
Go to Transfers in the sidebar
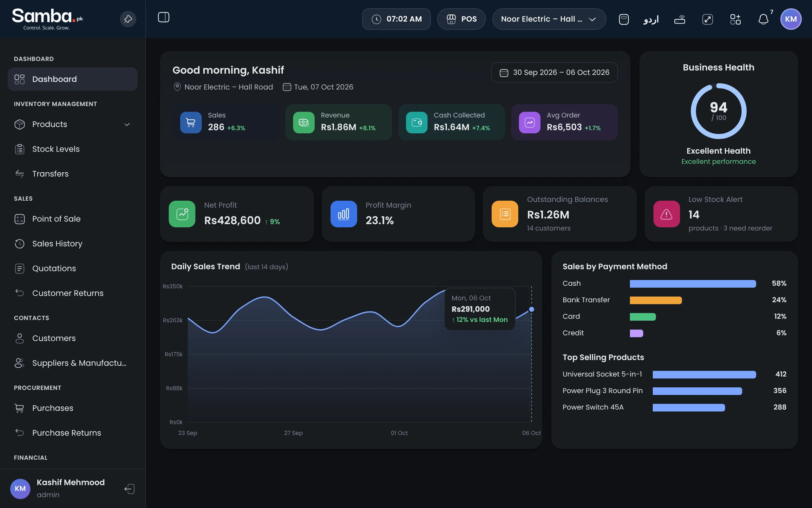click(72, 174)
